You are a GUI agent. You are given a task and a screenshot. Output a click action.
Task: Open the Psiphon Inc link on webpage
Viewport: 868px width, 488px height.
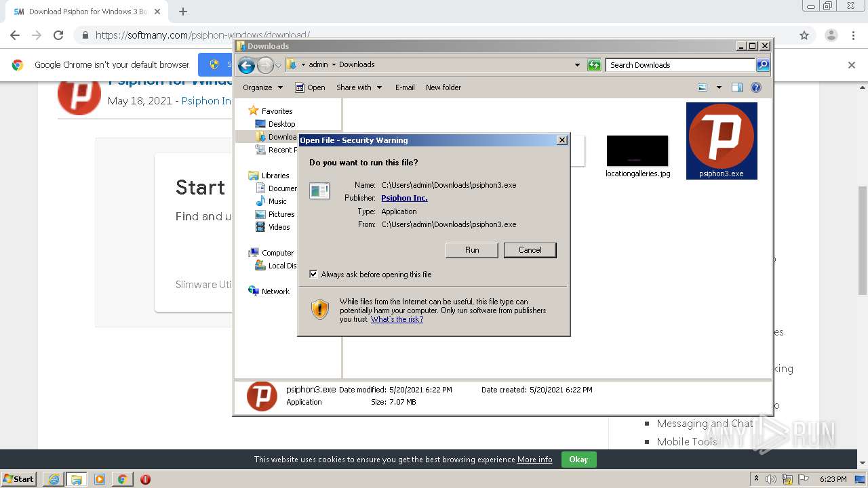point(206,101)
